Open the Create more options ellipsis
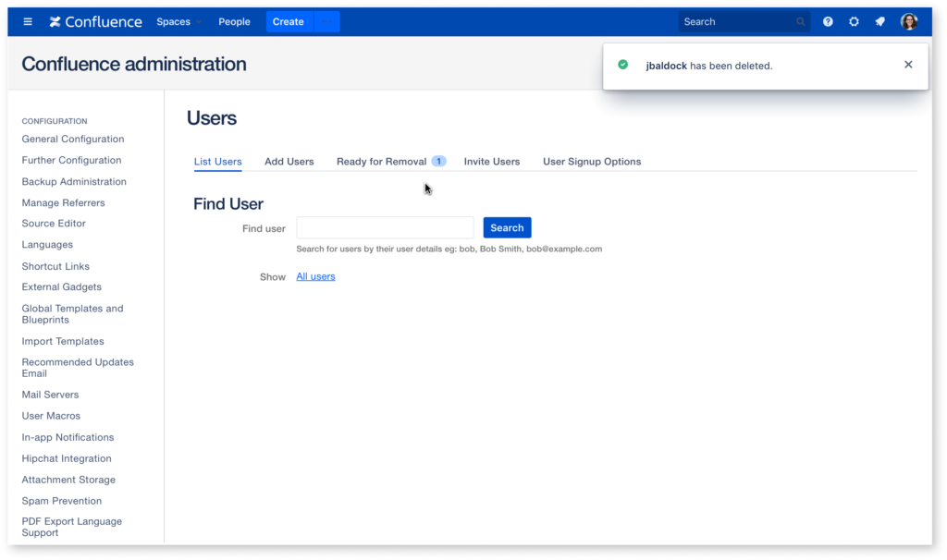The width and height of the screenshot is (947, 560). click(326, 22)
